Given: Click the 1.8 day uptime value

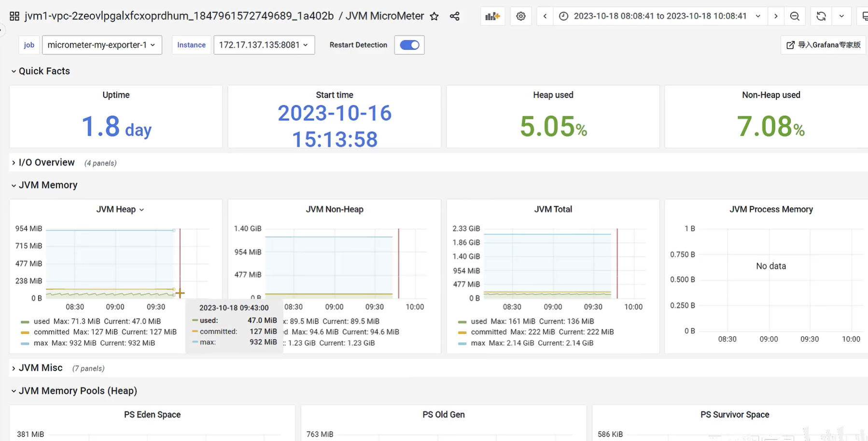Looking at the screenshot, I should (x=116, y=127).
